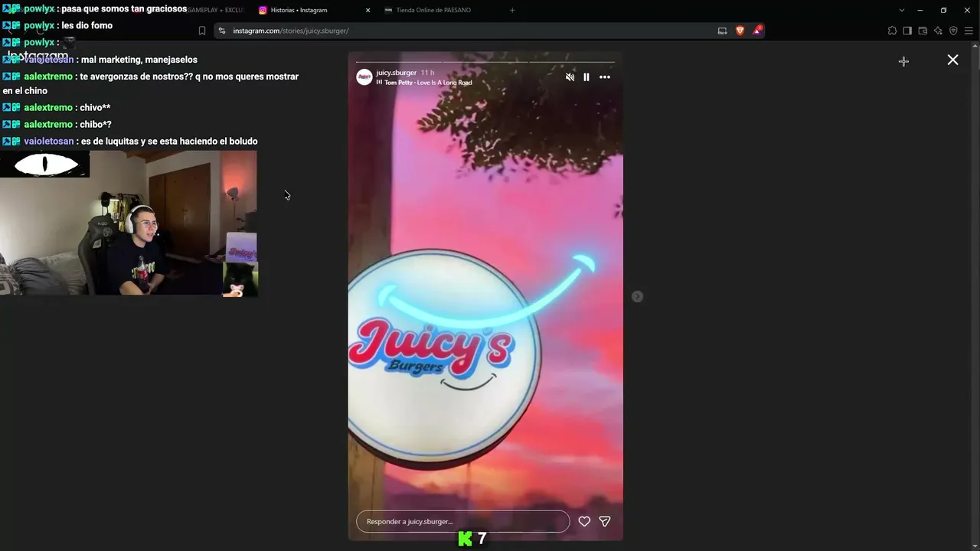The height and width of the screenshot is (551, 980).
Task: Click the chat message 'pasa que somos tan graciosos'
Action: click(124, 9)
